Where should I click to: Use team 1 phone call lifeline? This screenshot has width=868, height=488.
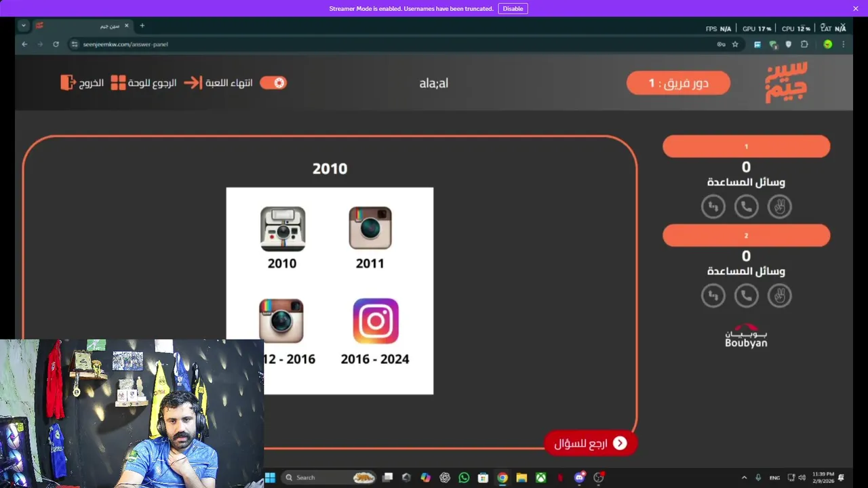click(747, 207)
